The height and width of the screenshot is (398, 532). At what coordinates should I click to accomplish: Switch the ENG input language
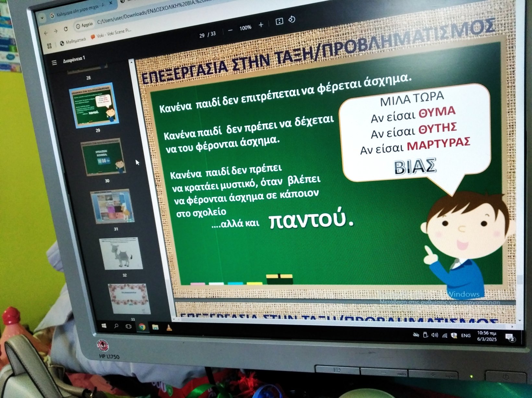click(466, 336)
